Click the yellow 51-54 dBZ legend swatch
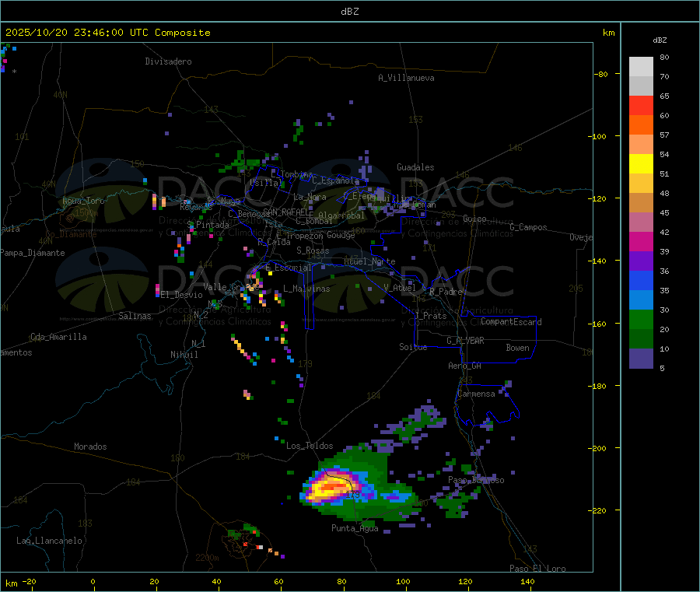 click(641, 164)
